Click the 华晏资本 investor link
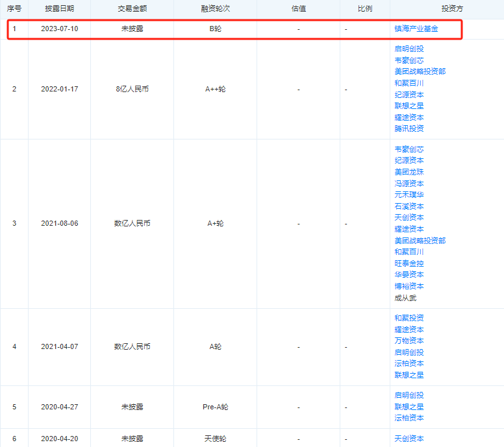504x447 pixels. pos(409,275)
